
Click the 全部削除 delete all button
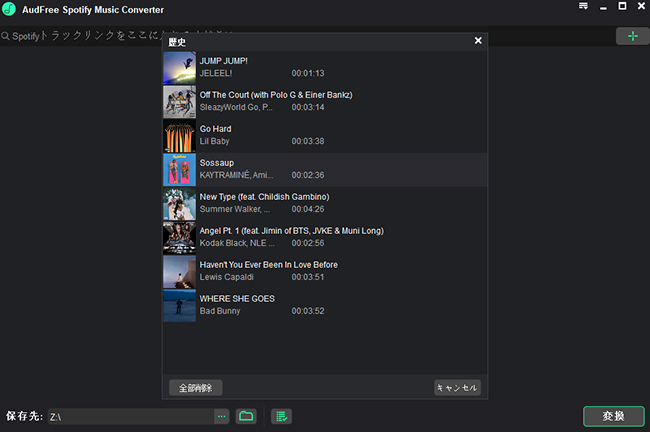[x=196, y=388]
